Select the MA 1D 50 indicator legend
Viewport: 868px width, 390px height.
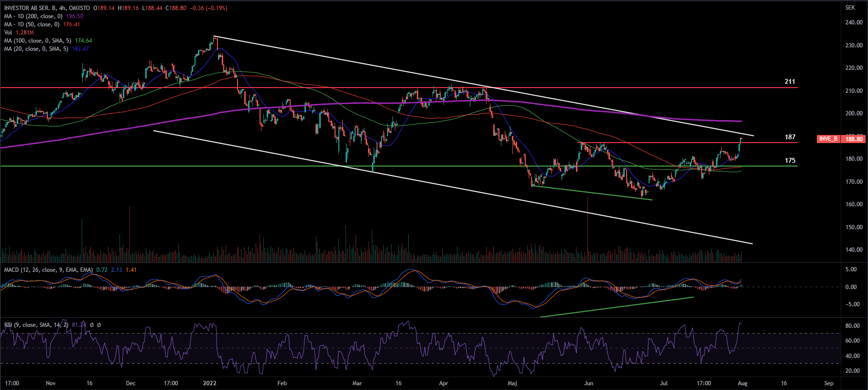tap(32, 24)
